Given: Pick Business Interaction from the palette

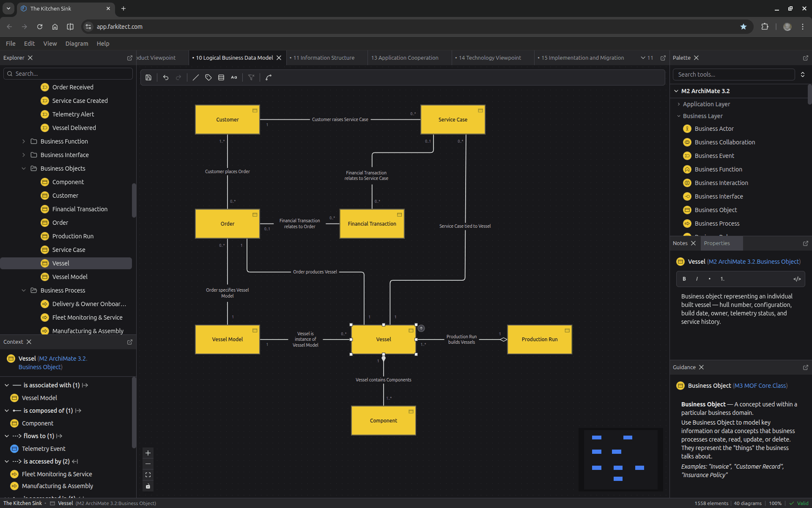Looking at the screenshot, I should pyautogui.click(x=721, y=183).
